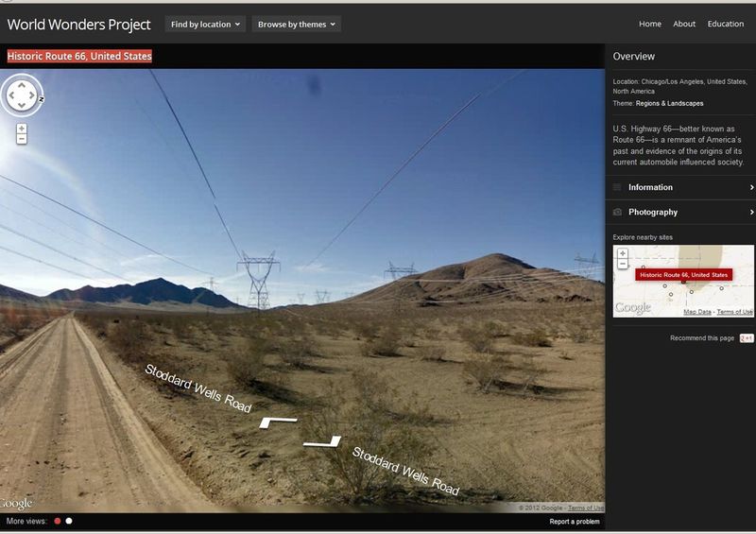756x534 pixels.
Task: Click Report a problem link
Action: click(575, 522)
